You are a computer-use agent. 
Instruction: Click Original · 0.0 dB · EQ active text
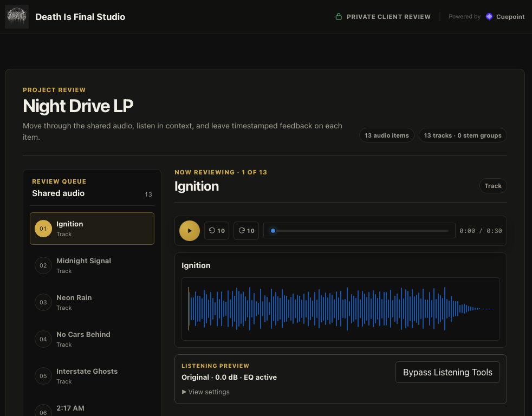click(x=229, y=378)
